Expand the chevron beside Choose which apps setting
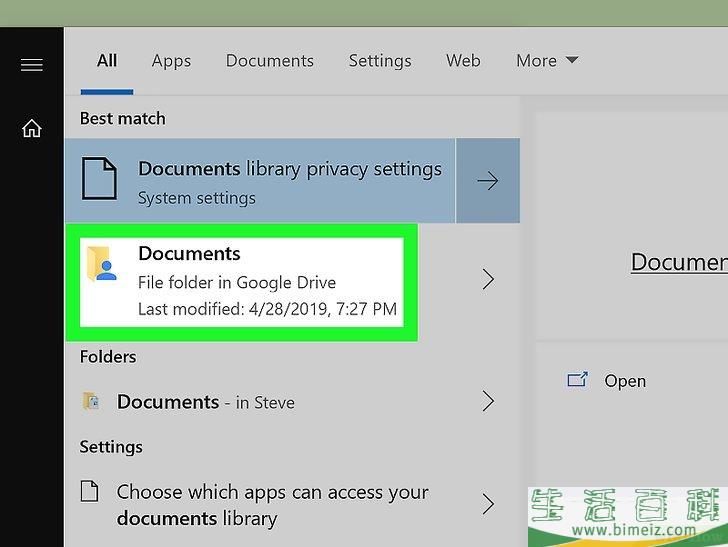This screenshot has height=547, width=728. (x=488, y=503)
